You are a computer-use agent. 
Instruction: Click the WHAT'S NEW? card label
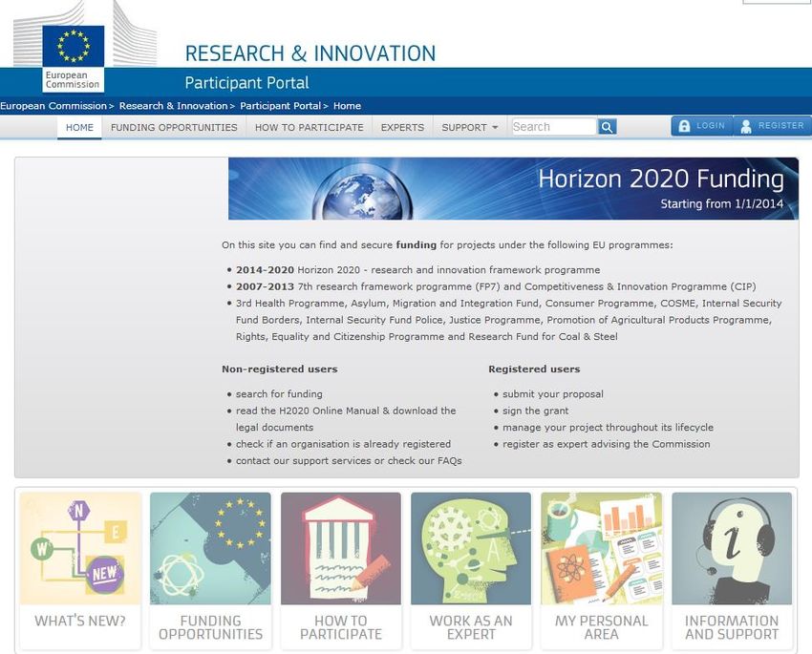[80, 621]
